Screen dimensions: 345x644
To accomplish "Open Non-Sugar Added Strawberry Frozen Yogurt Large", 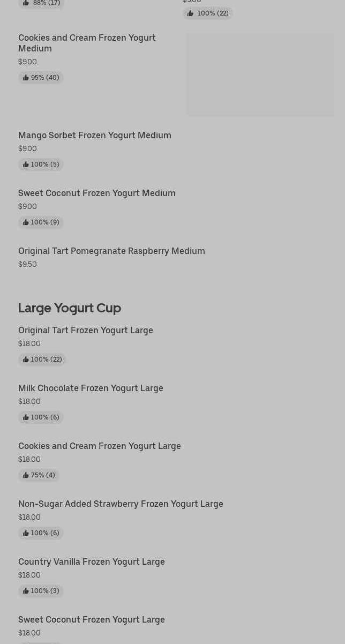I will 121,504.
